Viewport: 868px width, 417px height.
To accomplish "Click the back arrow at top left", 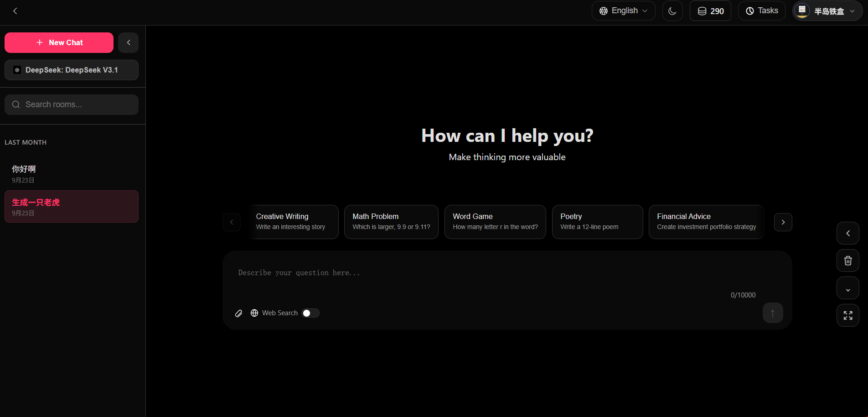I will (15, 11).
